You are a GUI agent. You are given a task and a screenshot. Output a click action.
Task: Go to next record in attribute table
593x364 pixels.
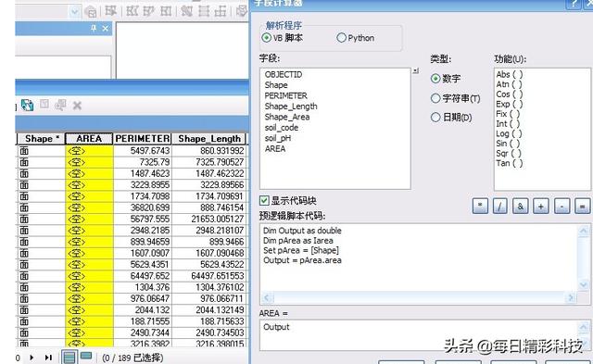[x=32, y=358]
